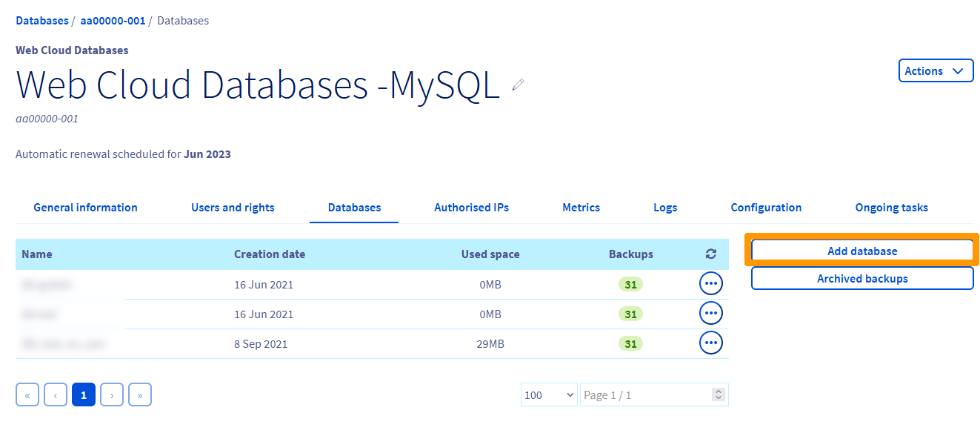Open the ellipsis menu on the second database row
Viewport: 980px width, 439px height.
(710, 313)
